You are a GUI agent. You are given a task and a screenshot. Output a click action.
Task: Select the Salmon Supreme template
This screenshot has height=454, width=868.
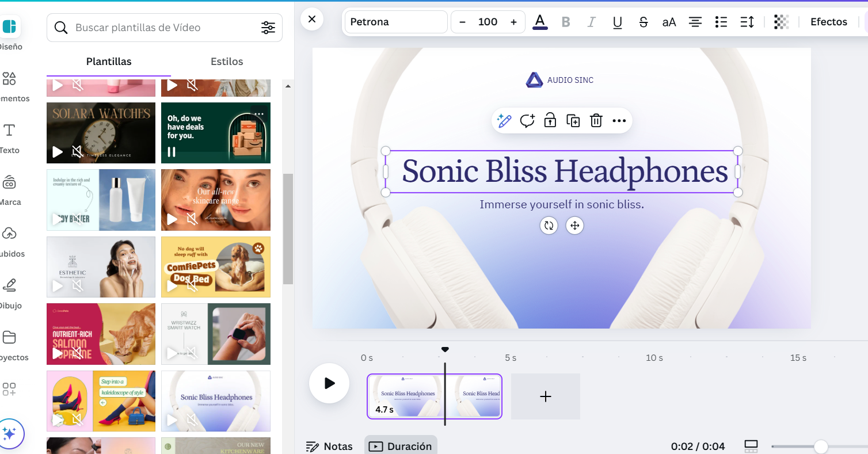(x=101, y=334)
